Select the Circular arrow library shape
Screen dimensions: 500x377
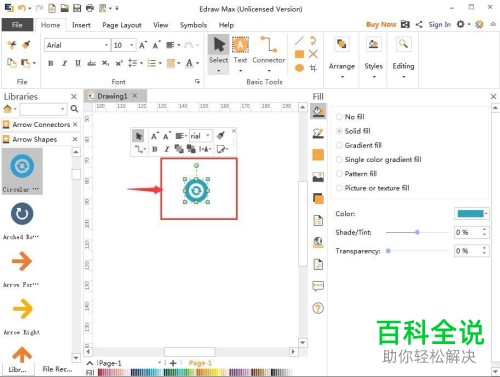(22, 171)
